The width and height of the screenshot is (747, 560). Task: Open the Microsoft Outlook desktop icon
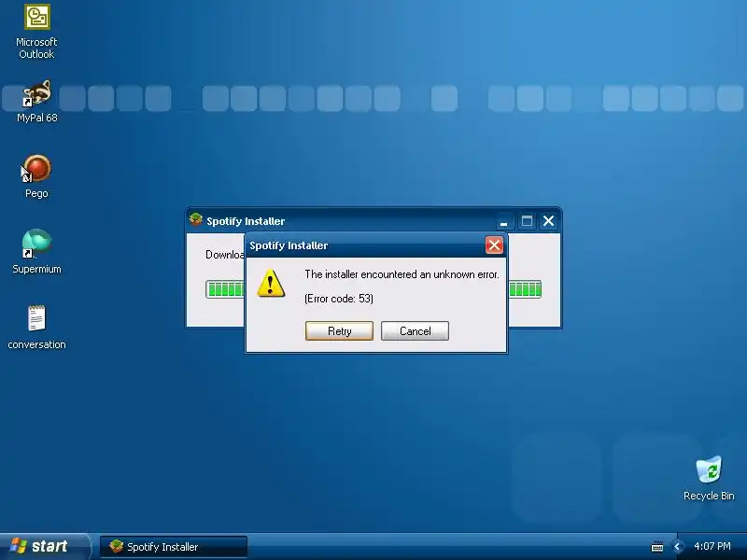[36, 32]
